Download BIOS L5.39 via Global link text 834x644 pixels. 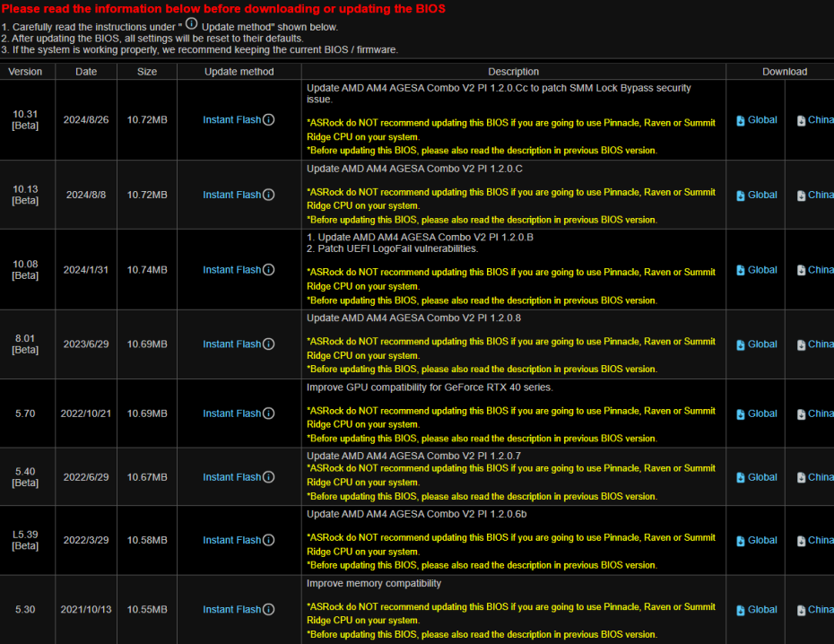click(x=762, y=540)
